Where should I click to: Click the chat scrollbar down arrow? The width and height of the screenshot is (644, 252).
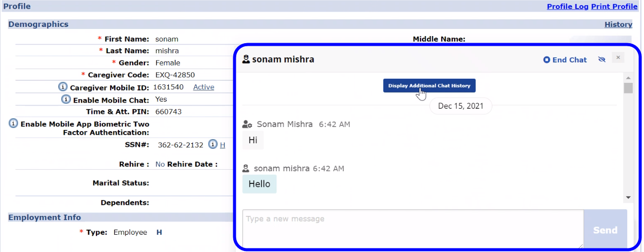[628, 197]
